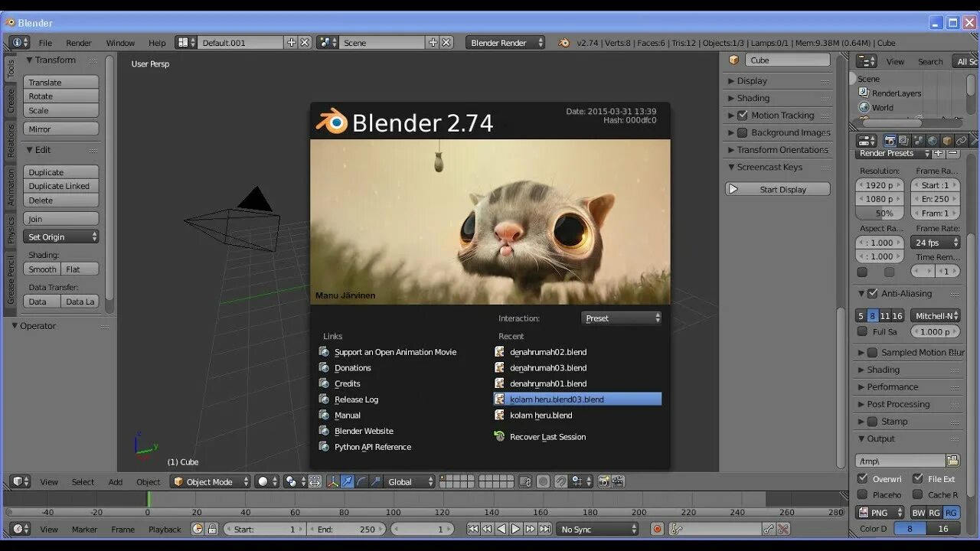
Task: Open the Marker menu in the timeline
Action: pyautogui.click(x=84, y=529)
